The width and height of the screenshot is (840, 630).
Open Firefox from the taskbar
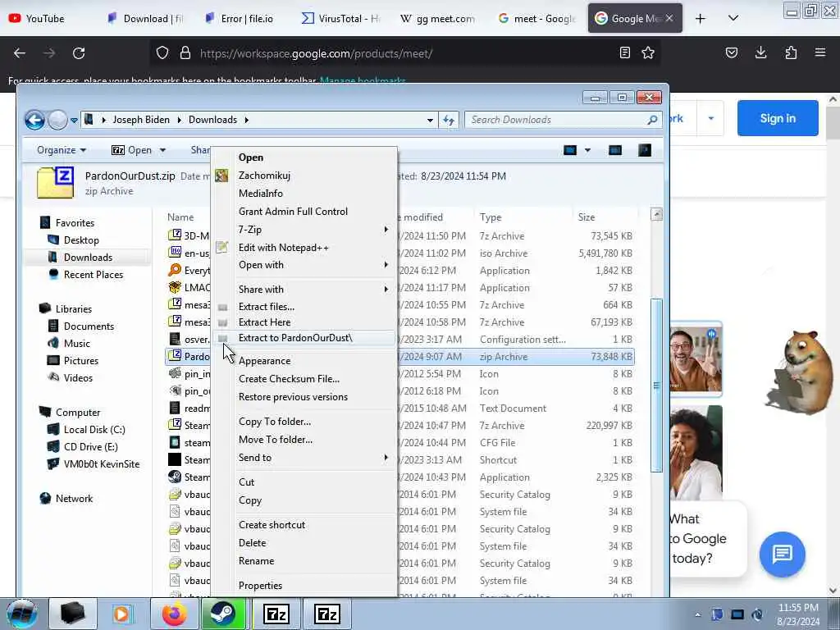tap(175, 614)
